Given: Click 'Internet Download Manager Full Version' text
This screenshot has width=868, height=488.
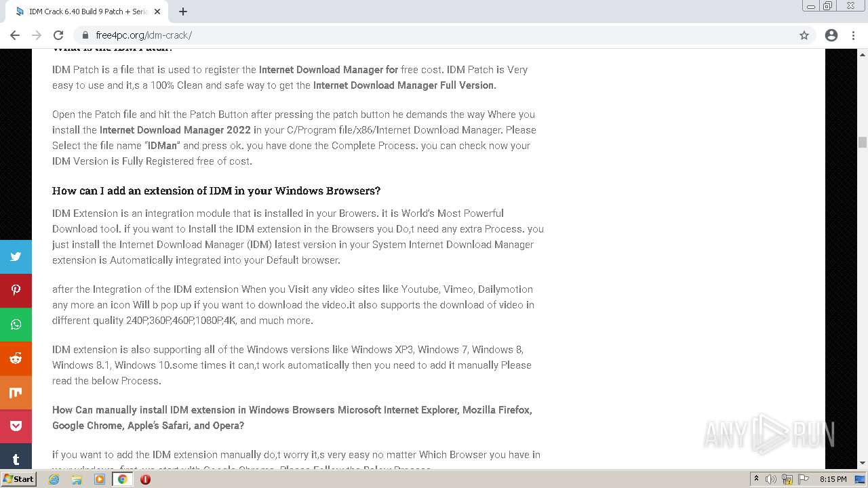Looking at the screenshot, I should tap(405, 85).
